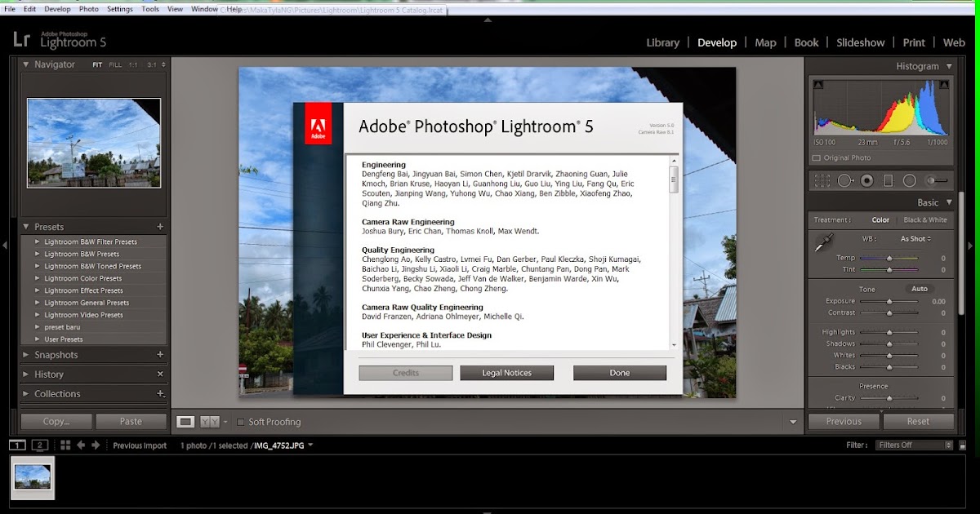Click the Lr logo in identity plate
Viewport: 980px width, 514px height.
(22, 39)
